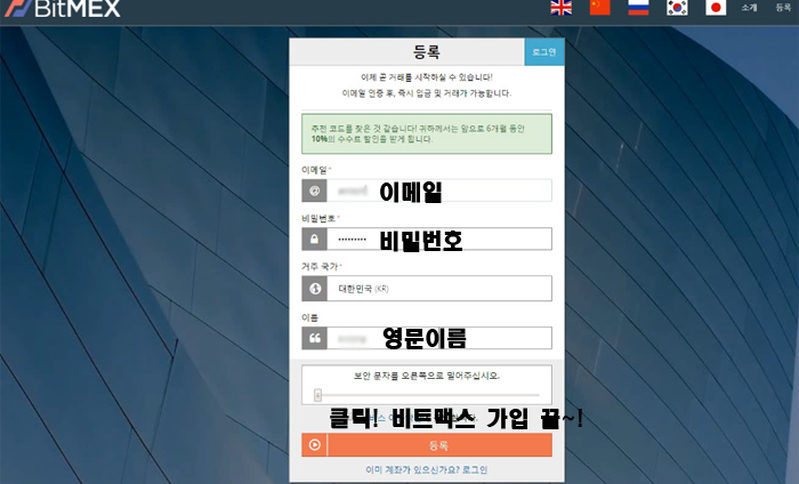Open the 등록 item in top navigation
The width and height of the screenshot is (799, 484).
[782, 8]
